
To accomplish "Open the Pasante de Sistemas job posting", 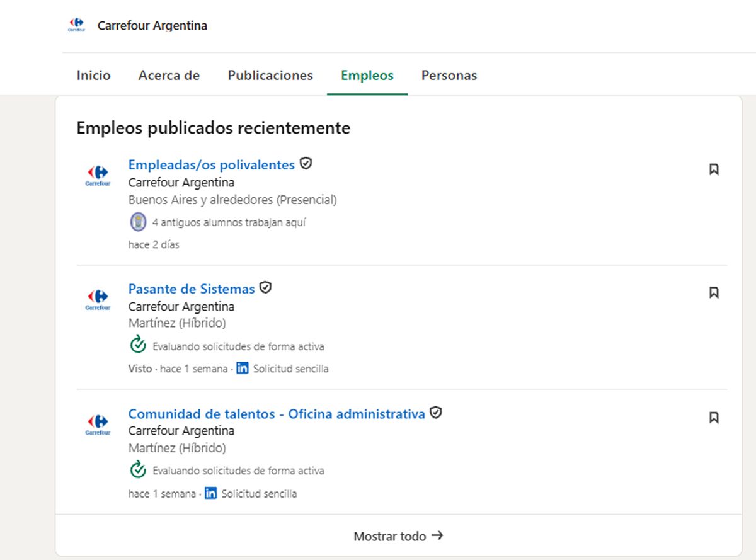I will click(192, 289).
